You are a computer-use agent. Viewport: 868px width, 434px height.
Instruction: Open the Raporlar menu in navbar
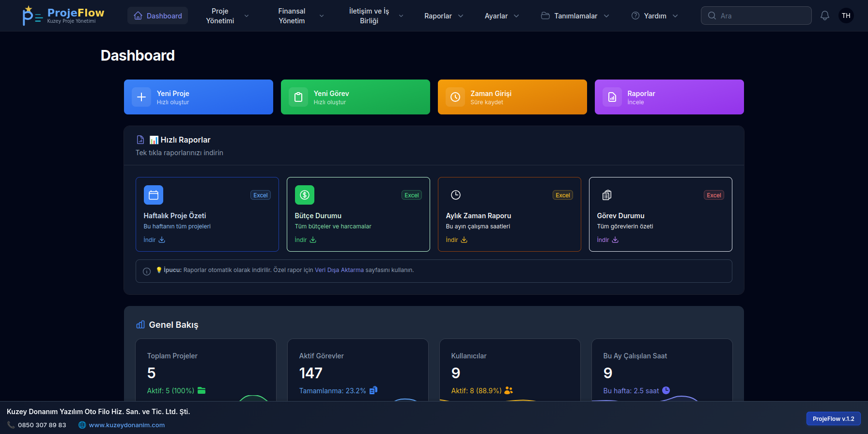(x=443, y=16)
